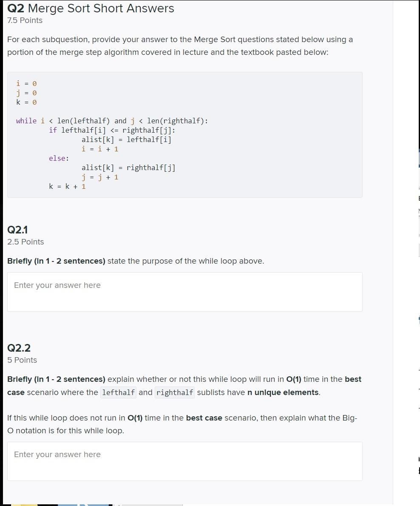Click the Q2.2 answer input field
Image resolution: width=420 pixels, height=506 pixels.
(185, 461)
